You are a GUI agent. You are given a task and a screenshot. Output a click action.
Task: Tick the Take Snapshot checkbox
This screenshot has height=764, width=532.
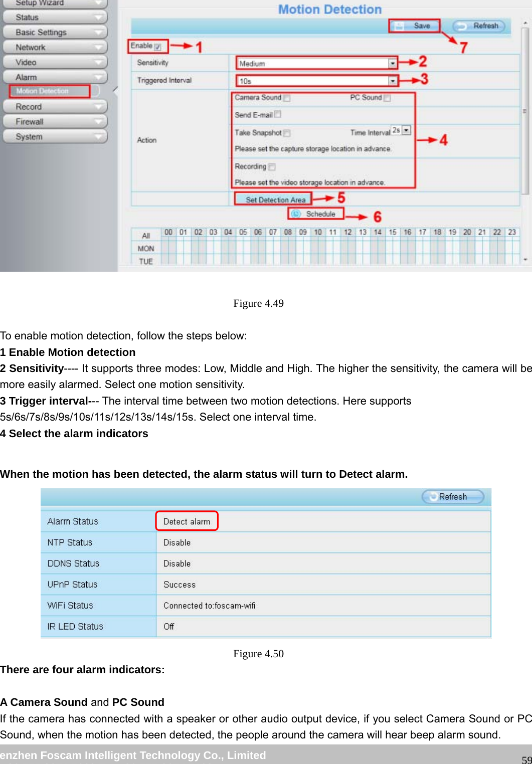[x=287, y=133]
